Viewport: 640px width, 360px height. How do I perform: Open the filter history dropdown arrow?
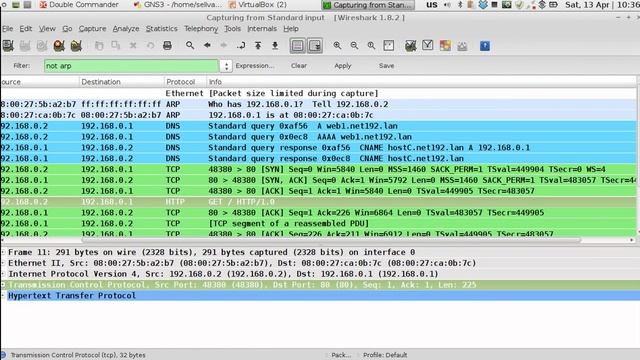[x=226, y=66]
